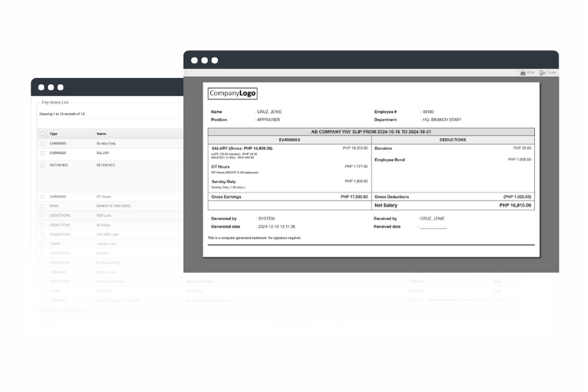Select the REFERENCE row checkbox

[x=43, y=165]
